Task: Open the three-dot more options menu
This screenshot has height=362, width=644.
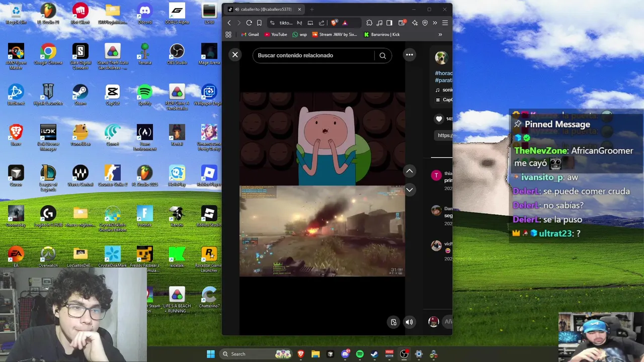Action: point(410,55)
